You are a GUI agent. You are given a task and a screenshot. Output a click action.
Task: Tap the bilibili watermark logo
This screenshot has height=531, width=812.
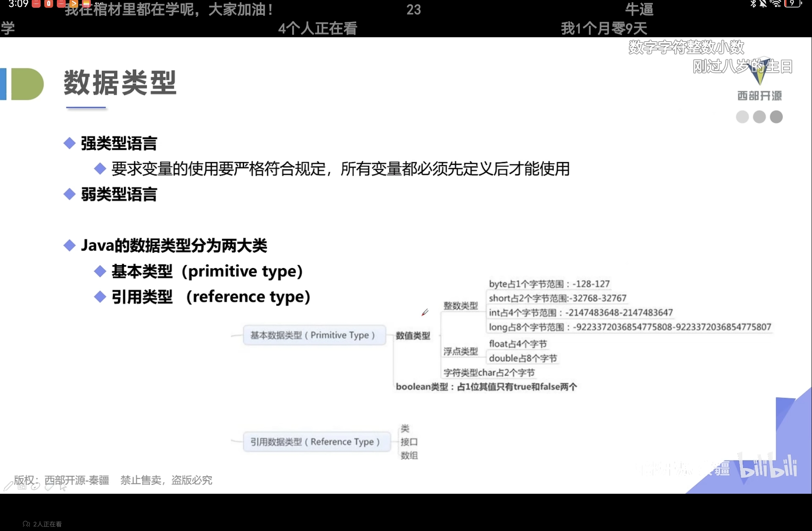768,467
